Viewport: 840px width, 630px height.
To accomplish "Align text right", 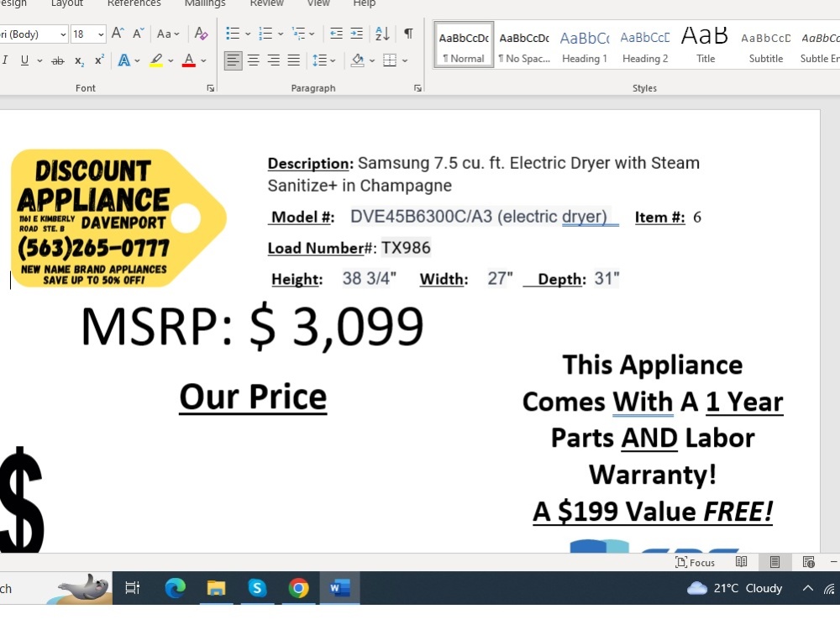I will coord(274,60).
